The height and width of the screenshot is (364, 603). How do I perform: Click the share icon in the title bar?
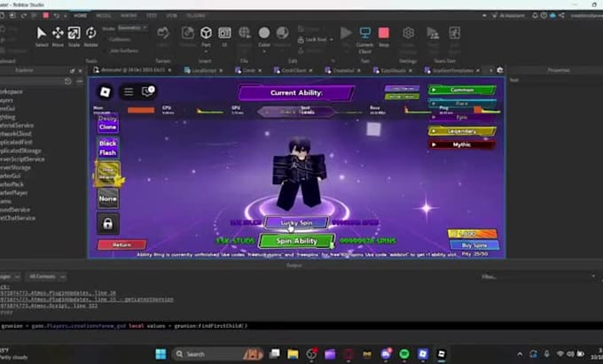(x=561, y=15)
